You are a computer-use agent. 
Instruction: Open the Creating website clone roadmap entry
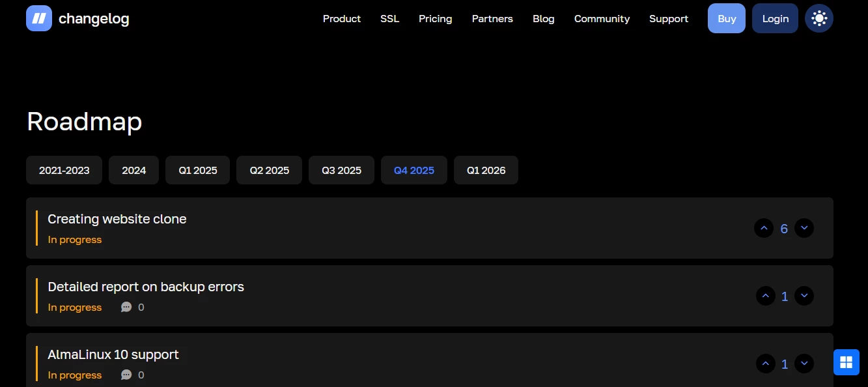coord(117,219)
